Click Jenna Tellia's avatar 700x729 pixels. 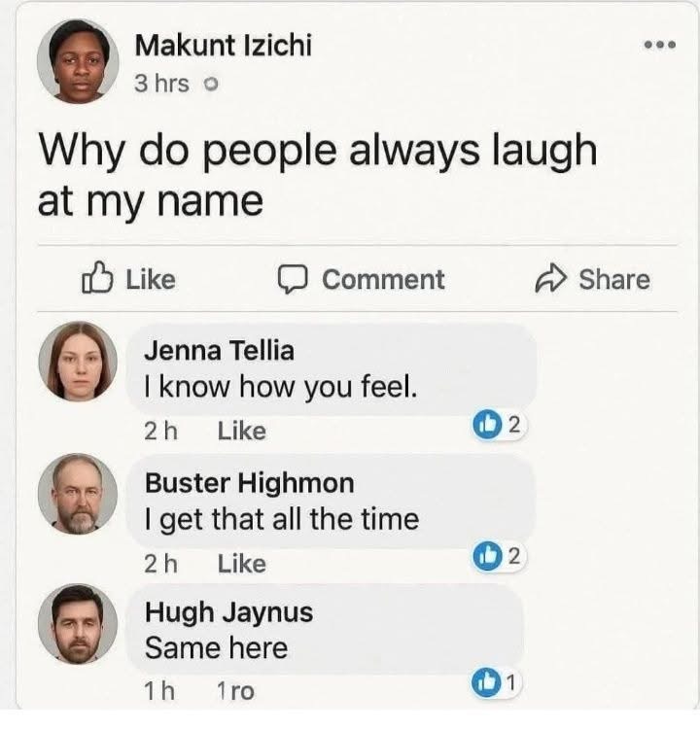click(77, 363)
